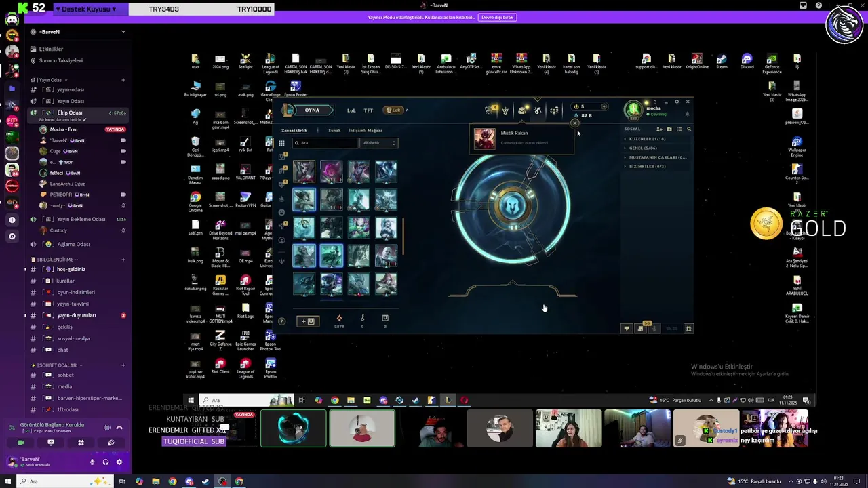Toggle Discord screen share button
The width and height of the screenshot is (868, 488).
coord(51,443)
